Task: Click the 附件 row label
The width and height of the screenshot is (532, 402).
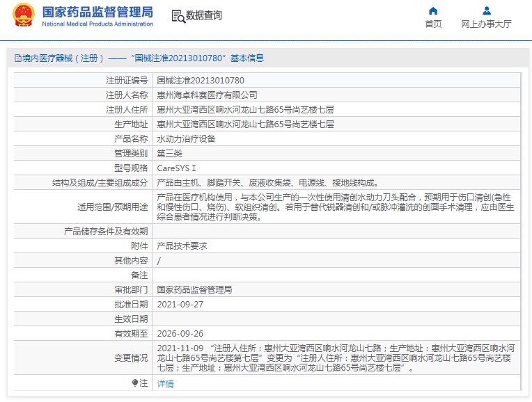Action: point(139,246)
